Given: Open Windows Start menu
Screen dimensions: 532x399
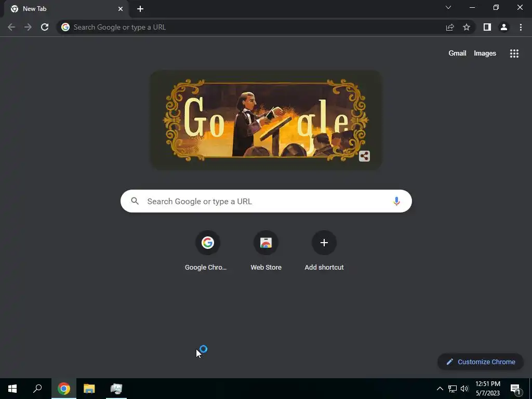Looking at the screenshot, I should 12,389.
